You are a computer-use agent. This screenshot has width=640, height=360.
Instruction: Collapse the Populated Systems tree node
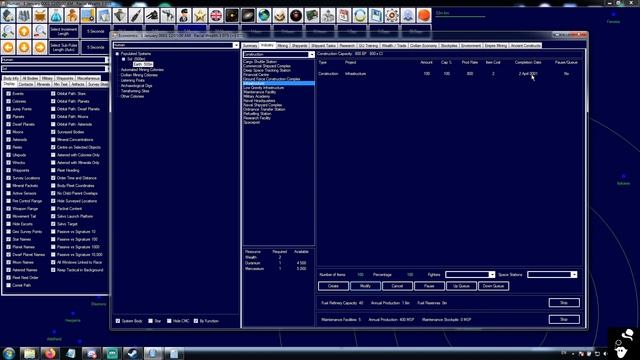(x=117, y=54)
